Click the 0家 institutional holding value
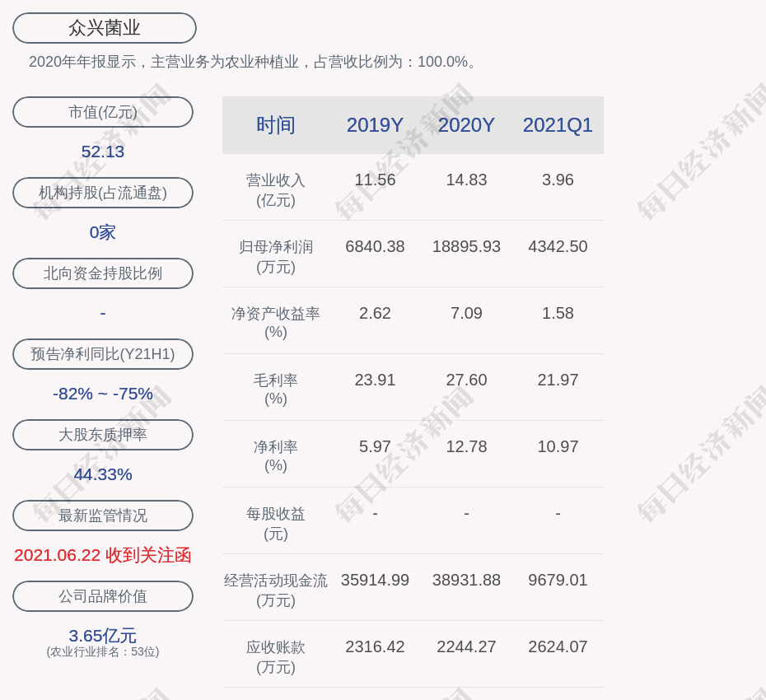The height and width of the screenshot is (700, 766). (x=103, y=232)
